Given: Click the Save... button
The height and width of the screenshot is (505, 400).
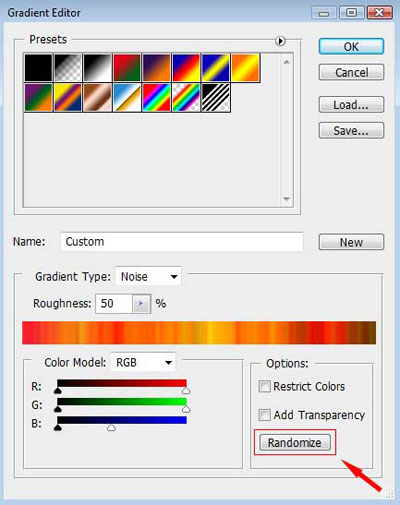Looking at the screenshot, I should tap(351, 131).
